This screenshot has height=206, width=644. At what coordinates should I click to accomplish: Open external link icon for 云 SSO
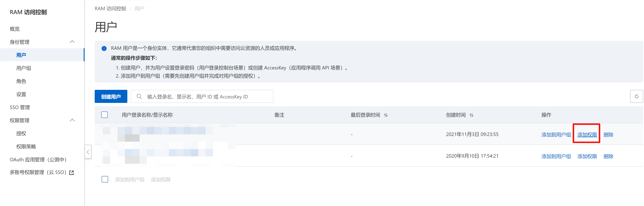[x=71, y=173]
